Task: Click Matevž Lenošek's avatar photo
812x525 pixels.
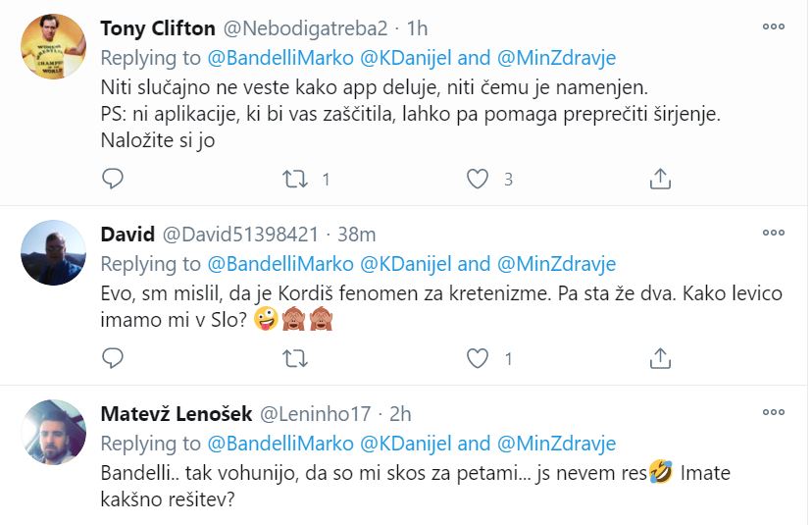Action: 53,433
